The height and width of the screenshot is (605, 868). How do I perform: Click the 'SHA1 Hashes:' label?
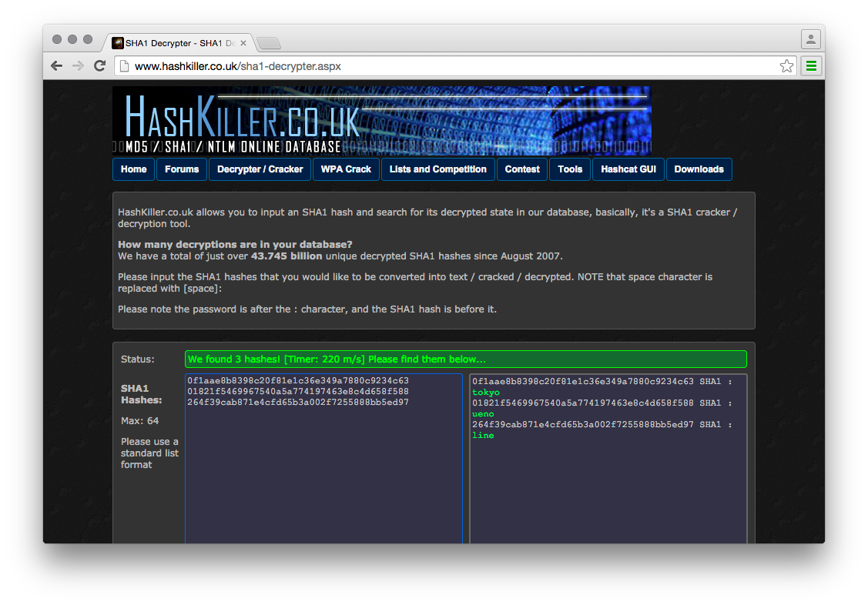click(141, 394)
